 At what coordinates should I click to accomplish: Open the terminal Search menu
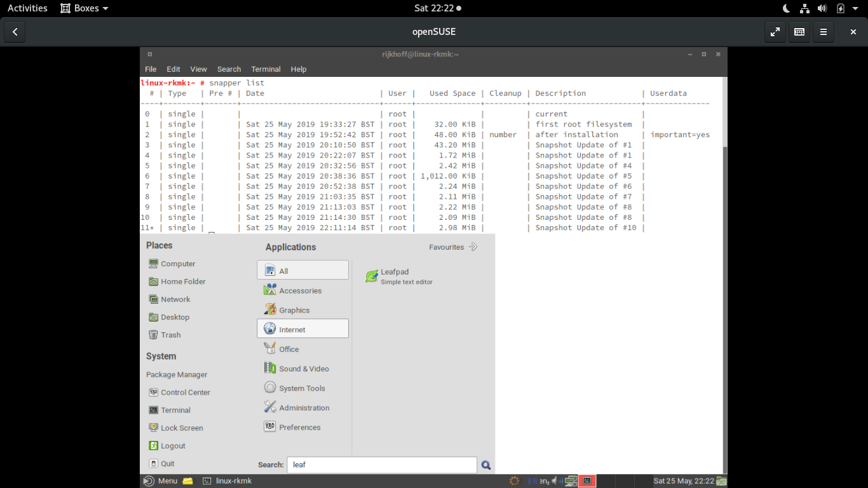(229, 69)
